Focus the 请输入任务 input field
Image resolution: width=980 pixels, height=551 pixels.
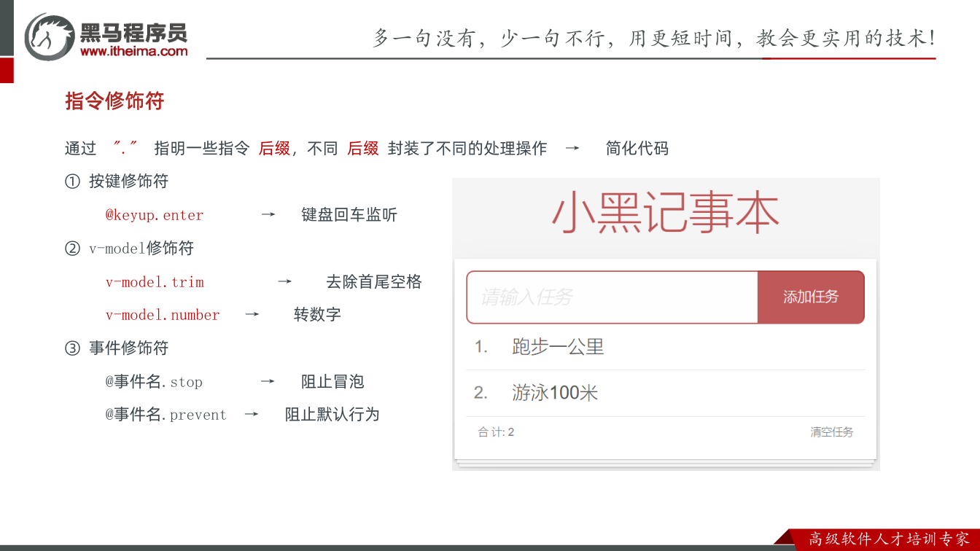[x=612, y=297]
